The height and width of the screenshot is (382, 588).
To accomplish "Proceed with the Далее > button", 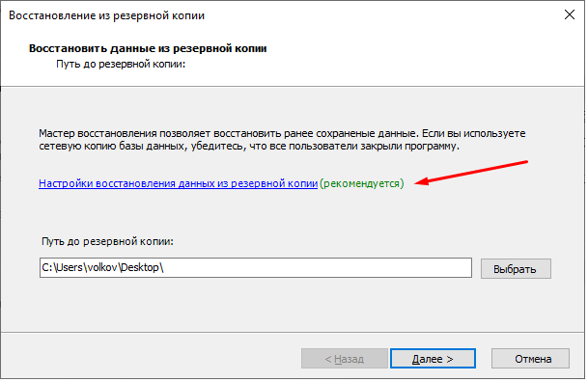I will (433, 359).
